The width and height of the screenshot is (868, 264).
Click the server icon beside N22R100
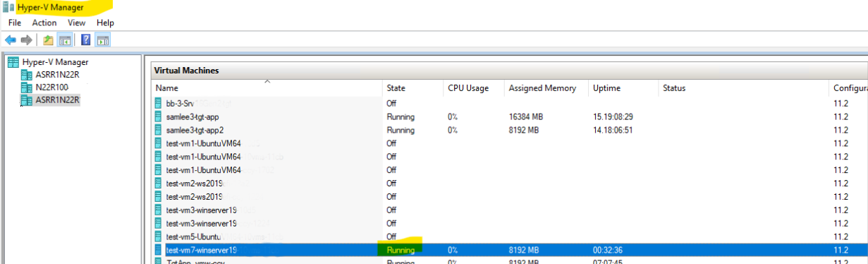[x=26, y=88]
